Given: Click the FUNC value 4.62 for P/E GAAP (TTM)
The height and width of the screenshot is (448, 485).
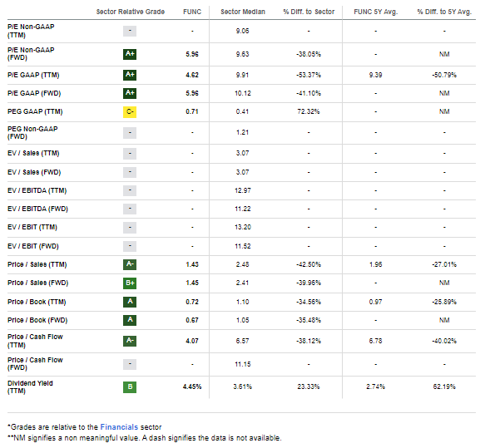Looking at the screenshot, I should click(x=192, y=75).
